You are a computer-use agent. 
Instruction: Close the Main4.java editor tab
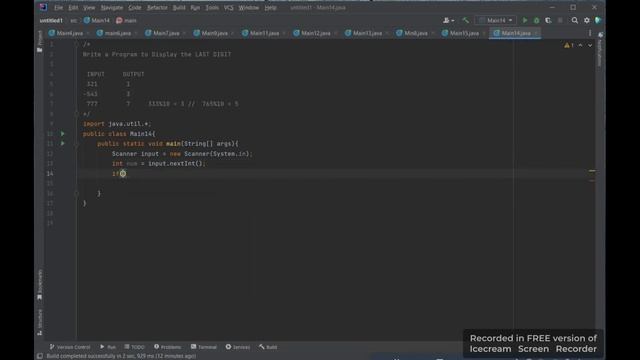pyautogui.click(x=88, y=33)
